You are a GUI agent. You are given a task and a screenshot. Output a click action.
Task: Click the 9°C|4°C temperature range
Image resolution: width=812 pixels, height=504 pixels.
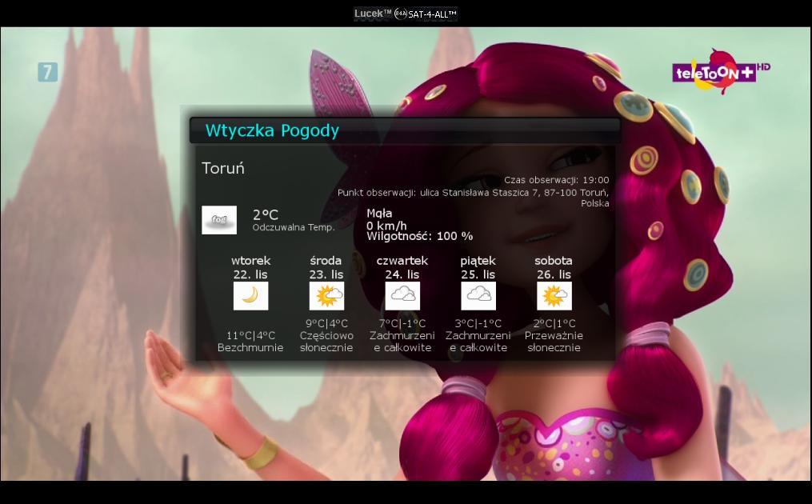tap(326, 324)
